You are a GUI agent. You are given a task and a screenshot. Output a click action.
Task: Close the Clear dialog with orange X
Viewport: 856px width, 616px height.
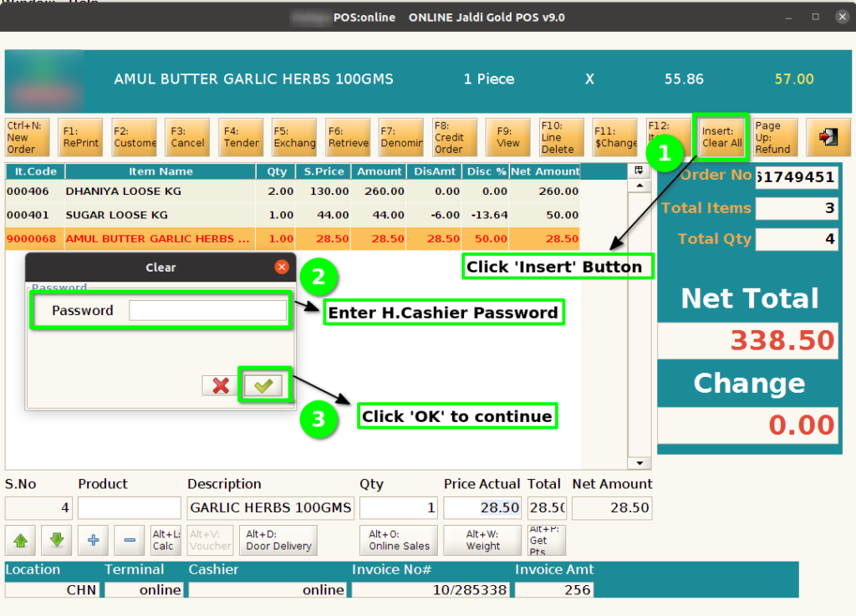(282, 267)
